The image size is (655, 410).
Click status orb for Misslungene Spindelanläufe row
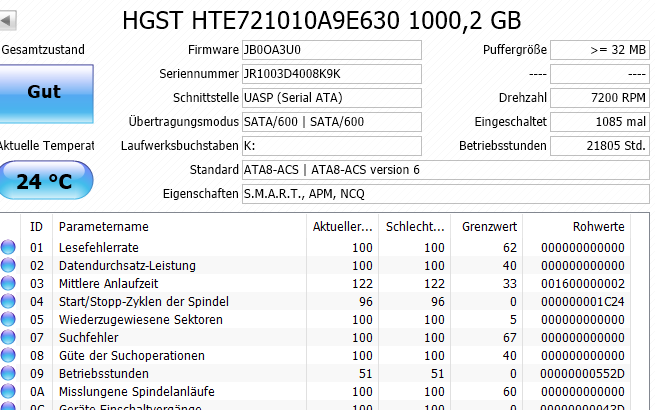point(8,391)
